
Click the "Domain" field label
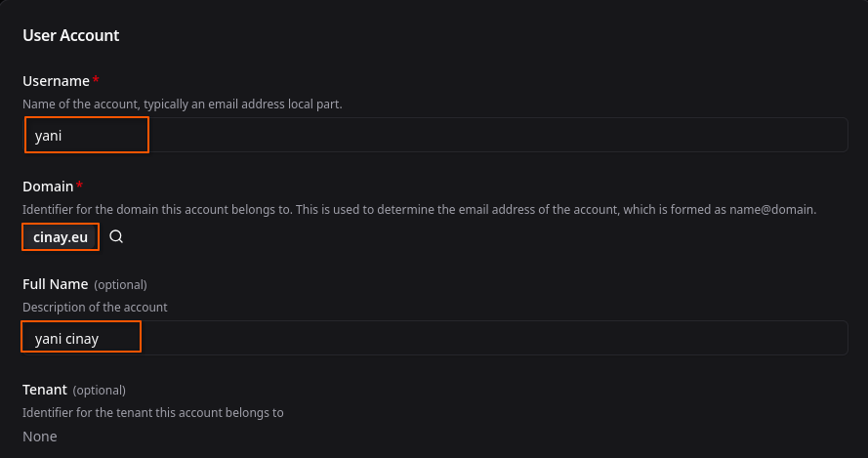pyautogui.click(x=48, y=187)
